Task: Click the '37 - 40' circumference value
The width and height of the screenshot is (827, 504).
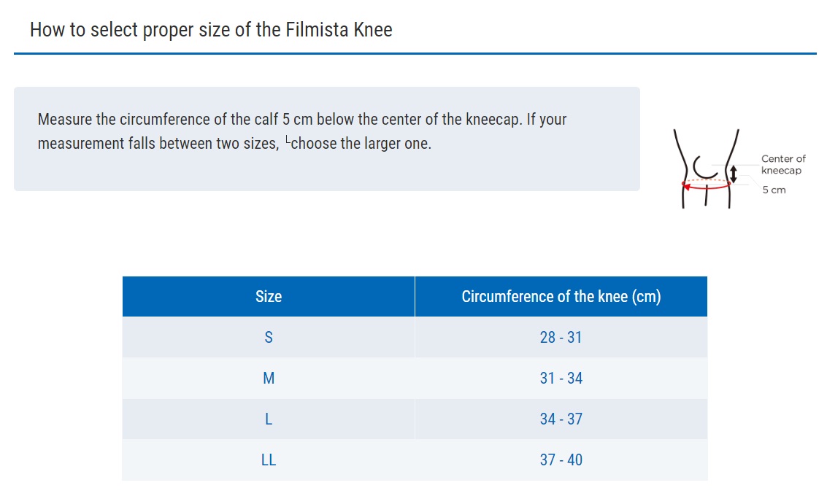Action: point(561,460)
